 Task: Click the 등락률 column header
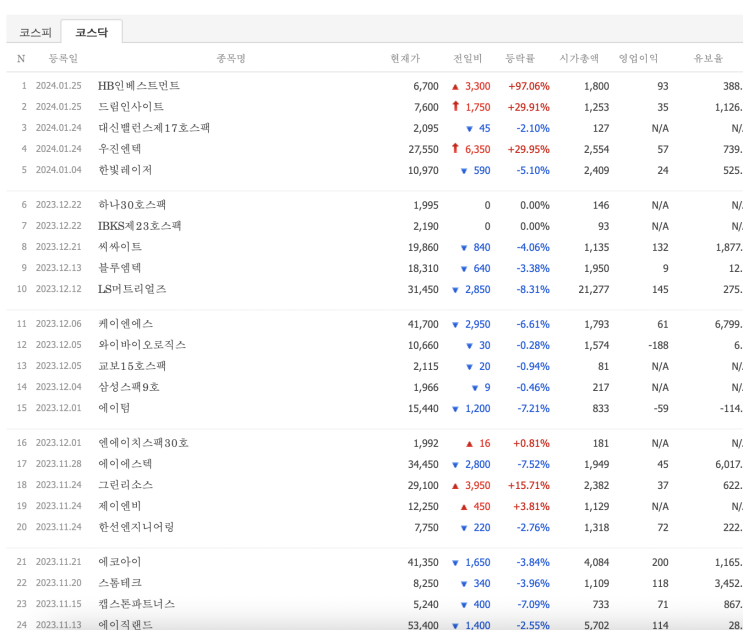[x=520, y=58]
